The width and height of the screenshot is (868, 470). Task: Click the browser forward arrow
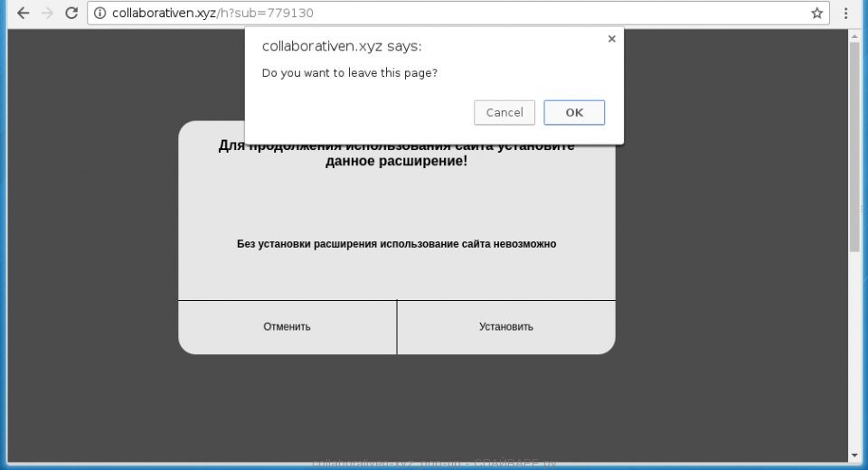point(47,14)
